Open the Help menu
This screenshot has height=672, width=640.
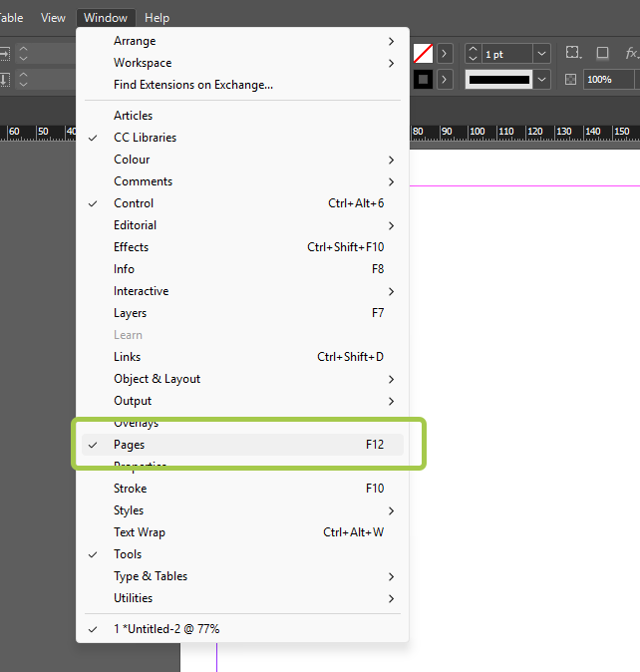[x=157, y=18]
